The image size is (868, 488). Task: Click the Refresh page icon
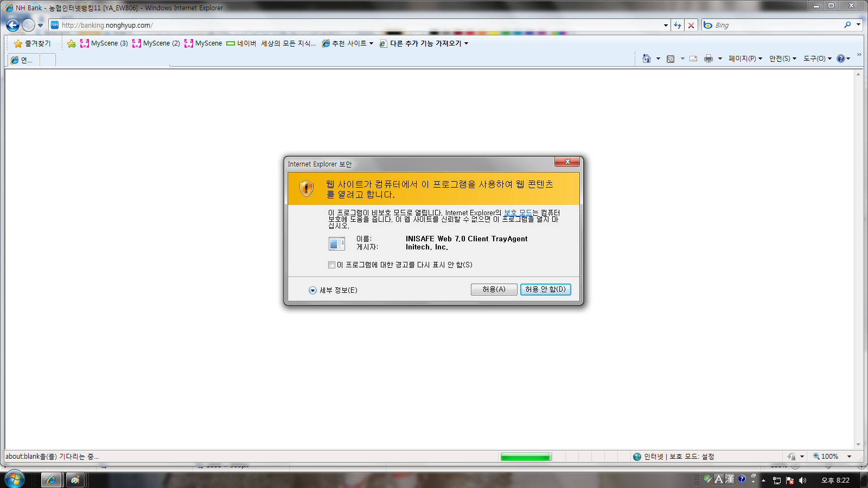coord(678,25)
